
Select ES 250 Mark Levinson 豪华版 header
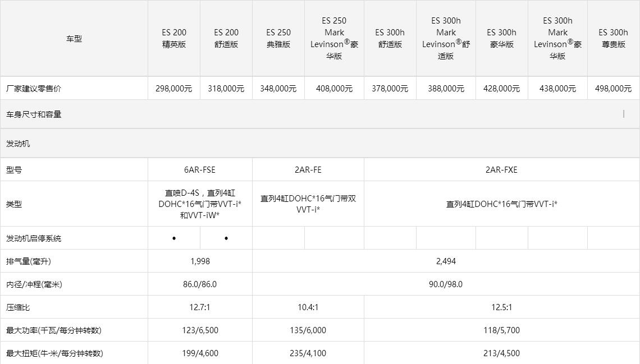[x=334, y=38]
